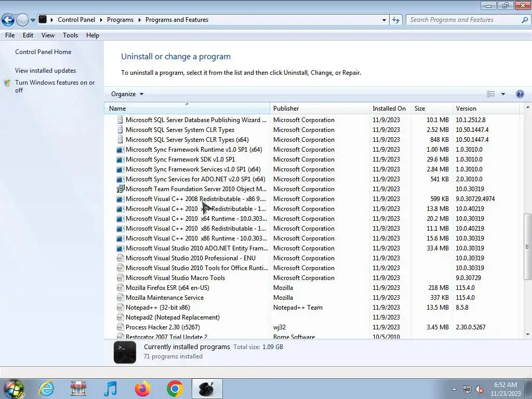Sort by the Version column header

click(486, 109)
